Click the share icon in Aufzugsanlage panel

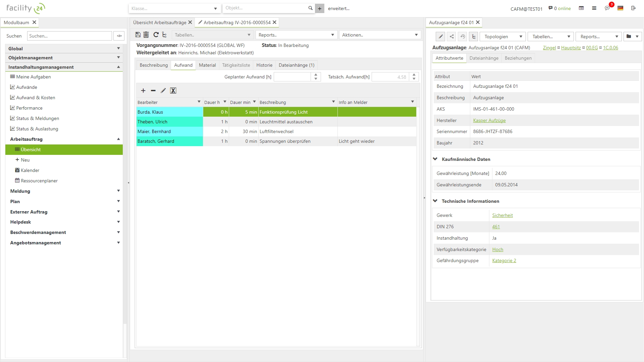(451, 37)
